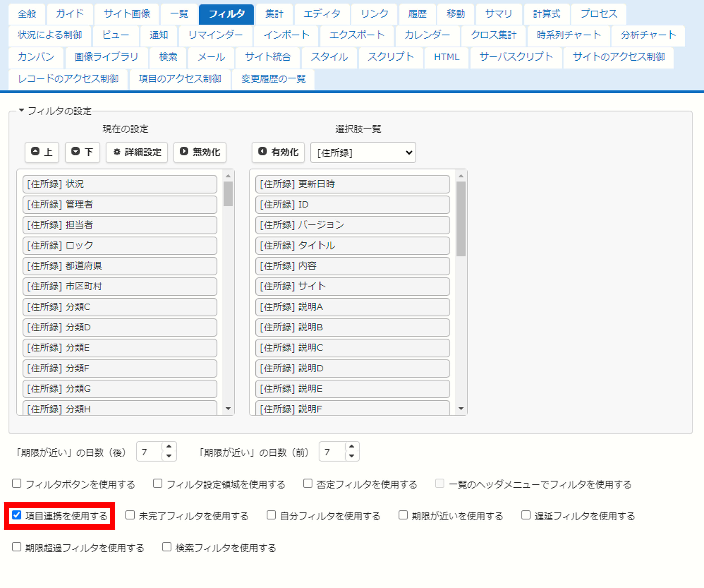Open 詳細設定 with gear icon
This screenshot has height=588, width=704.
coord(137,152)
